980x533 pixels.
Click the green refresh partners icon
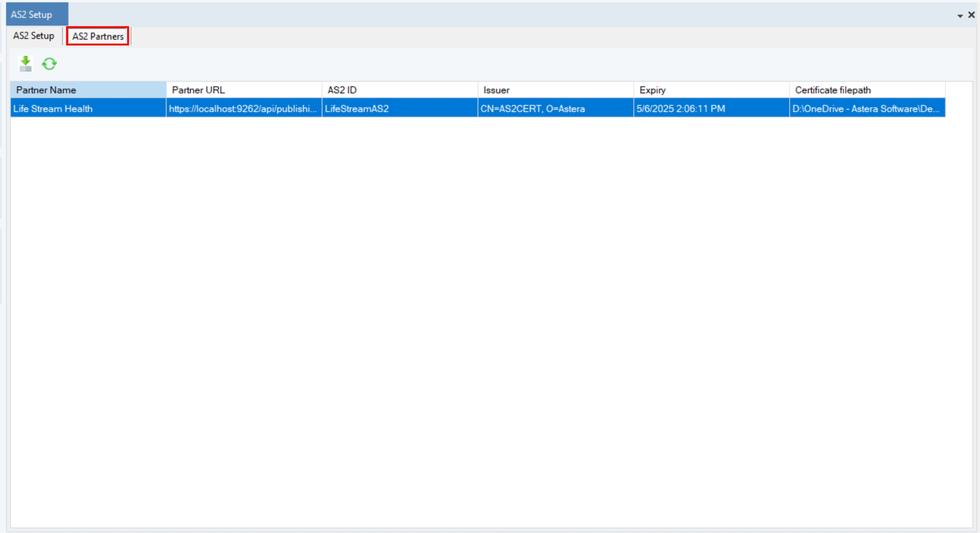(x=49, y=64)
